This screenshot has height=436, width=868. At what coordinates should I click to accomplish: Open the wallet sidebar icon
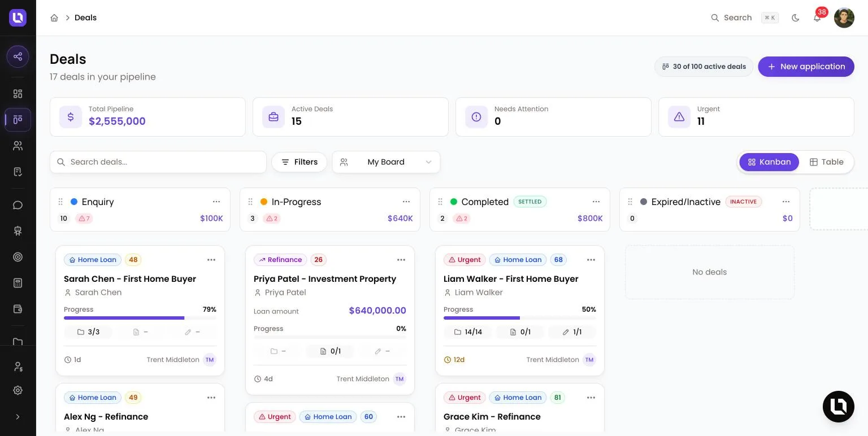[x=18, y=309]
